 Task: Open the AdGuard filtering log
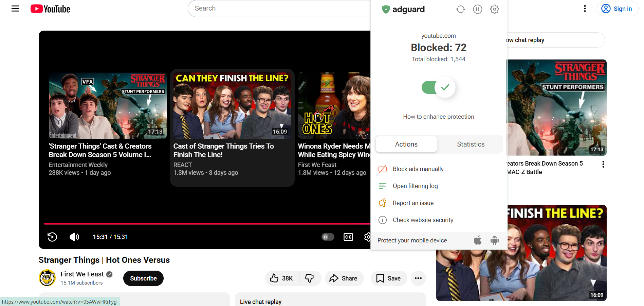click(x=415, y=186)
